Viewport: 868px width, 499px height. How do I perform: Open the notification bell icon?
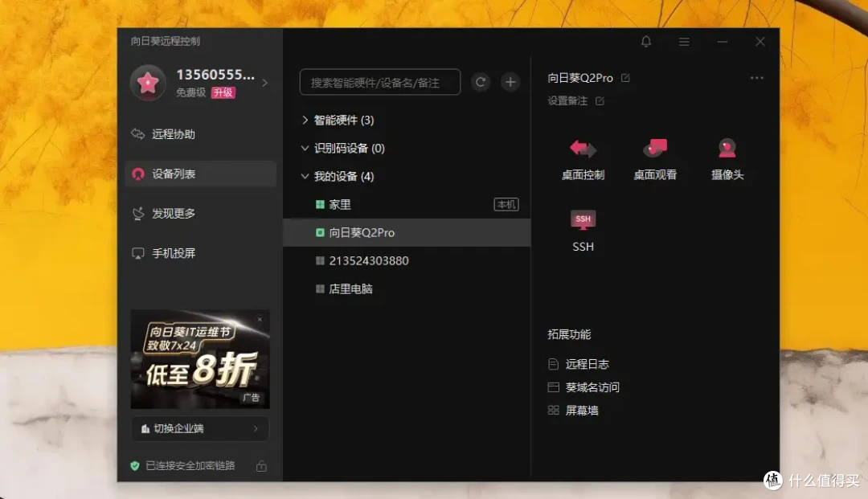pyautogui.click(x=646, y=42)
